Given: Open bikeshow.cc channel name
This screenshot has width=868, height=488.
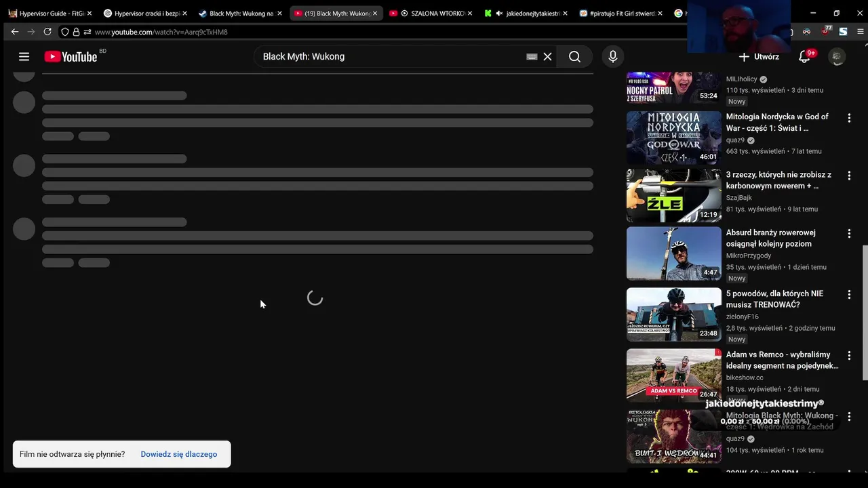Looking at the screenshot, I should (x=745, y=378).
